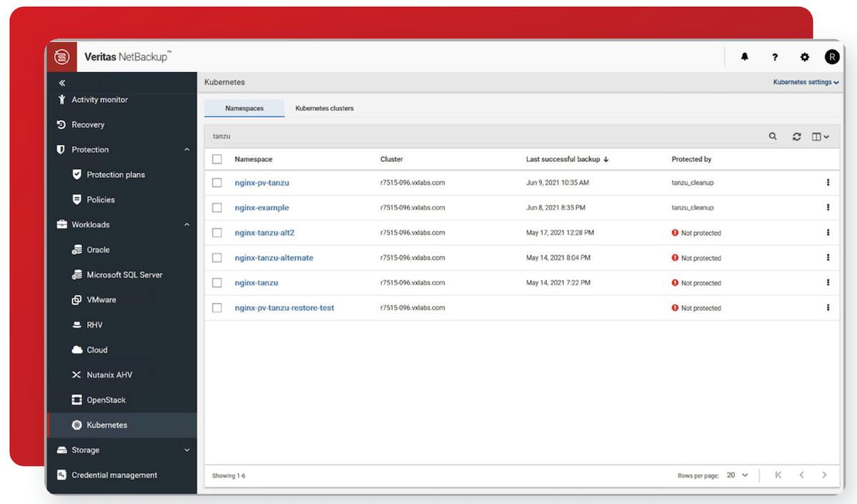Open the nginx-pv-tanzu namespace link
The image size is (857, 504).
tap(262, 183)
